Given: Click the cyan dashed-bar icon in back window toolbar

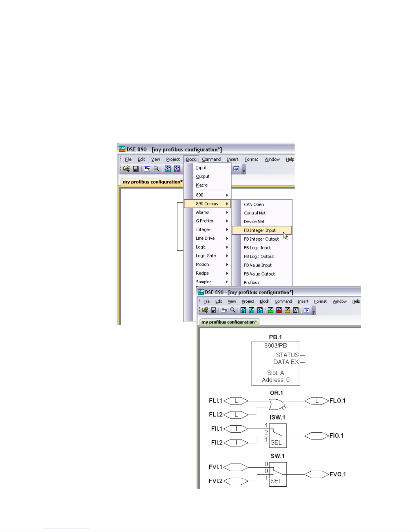Looking at the screenshot, I should point(177,169).
